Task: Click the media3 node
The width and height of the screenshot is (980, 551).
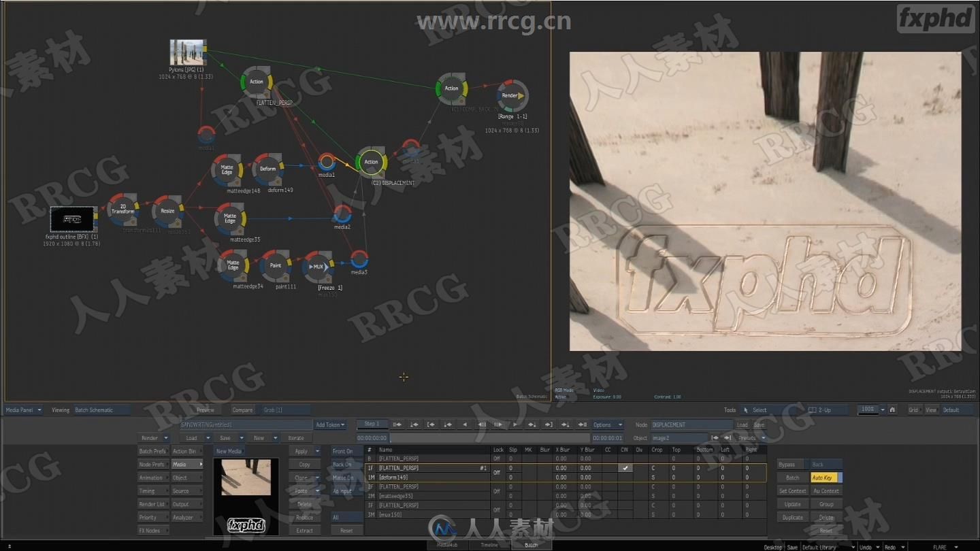Action: [359, 259]
